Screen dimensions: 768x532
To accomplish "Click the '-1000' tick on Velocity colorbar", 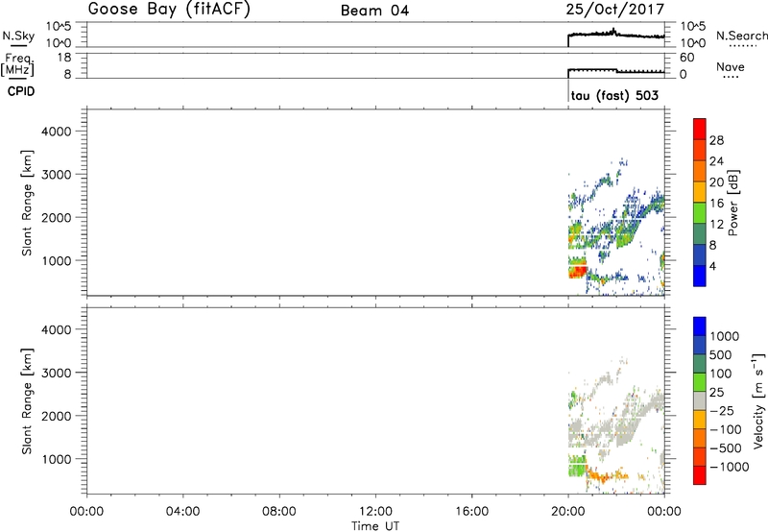I will pos(730,467).
